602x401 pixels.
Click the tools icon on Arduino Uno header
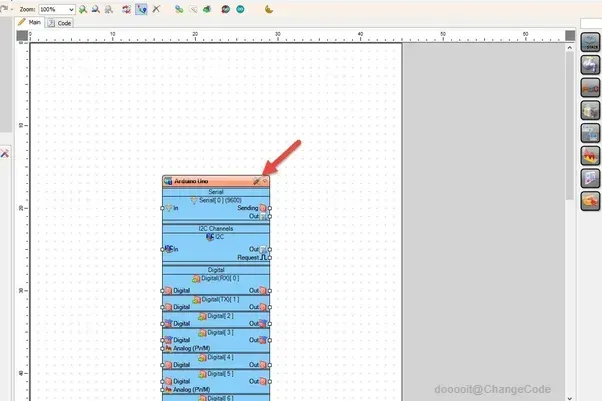(x=256, y=181)
